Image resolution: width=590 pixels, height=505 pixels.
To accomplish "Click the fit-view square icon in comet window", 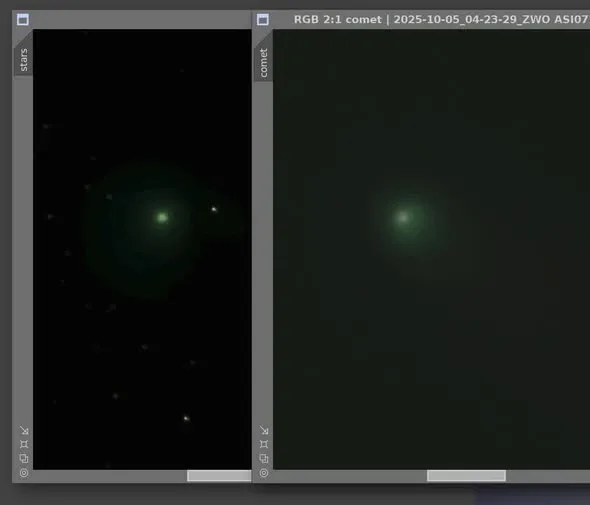I will [264, 444].
